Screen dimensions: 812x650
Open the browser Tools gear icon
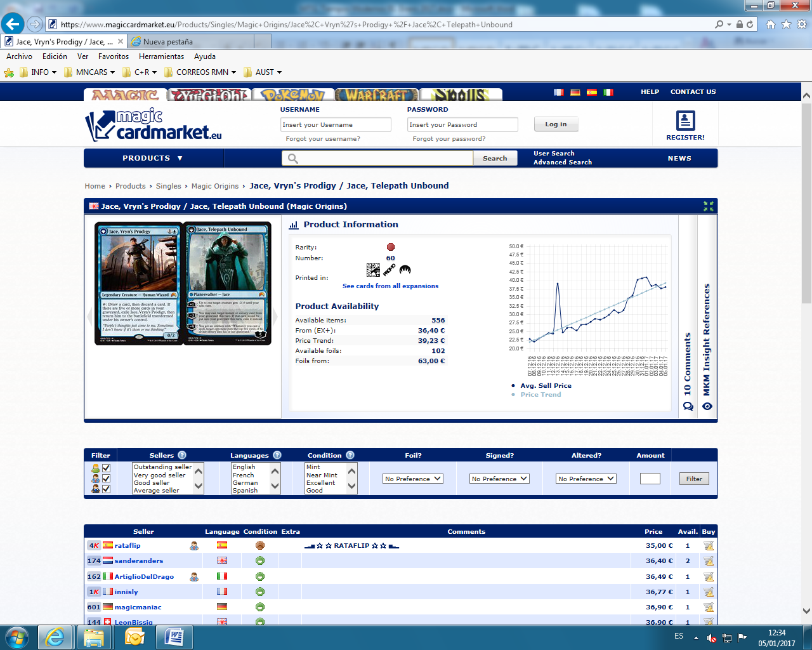pyautogui.click(x=801, y=24)
